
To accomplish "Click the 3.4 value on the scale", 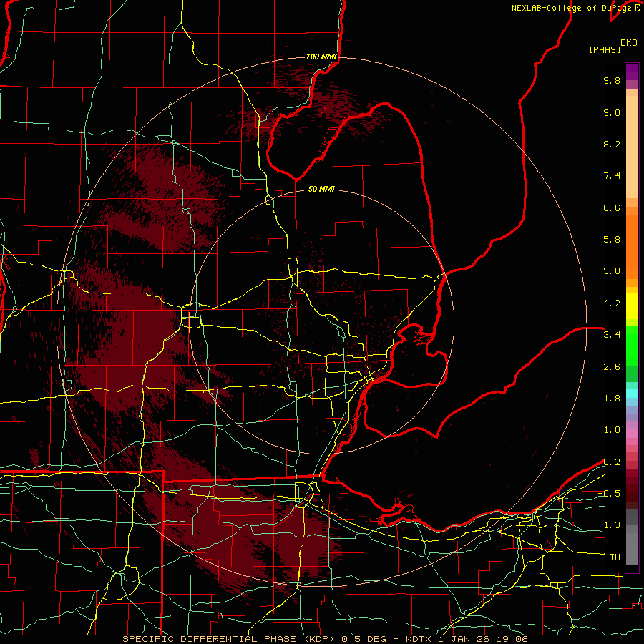I will coord(612,335).
